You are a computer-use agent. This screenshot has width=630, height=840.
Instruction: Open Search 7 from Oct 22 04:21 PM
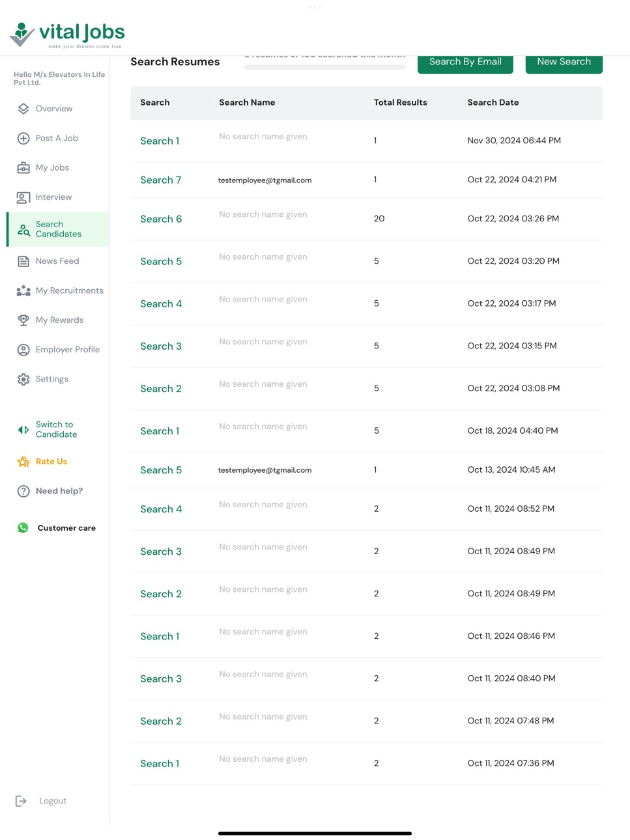coord(161,180)
